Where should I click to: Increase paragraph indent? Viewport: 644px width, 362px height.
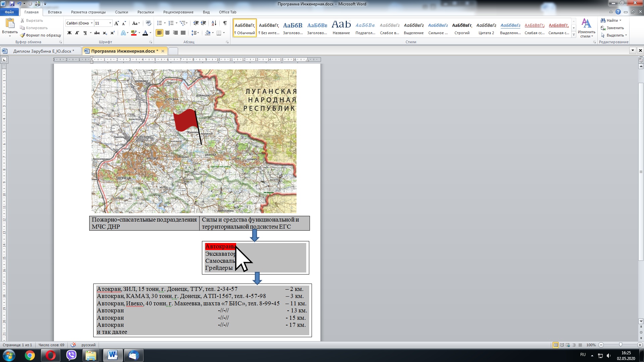point(204,23)
